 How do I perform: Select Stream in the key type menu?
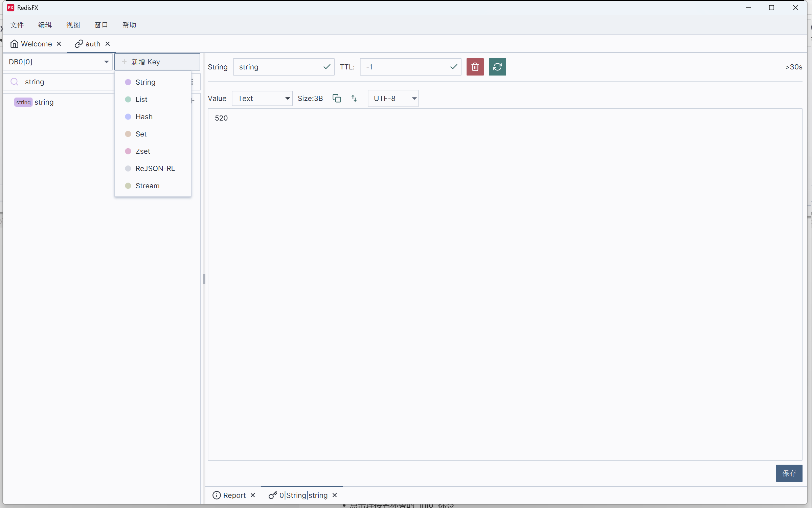pyautogui.click(x=147, y=186)
